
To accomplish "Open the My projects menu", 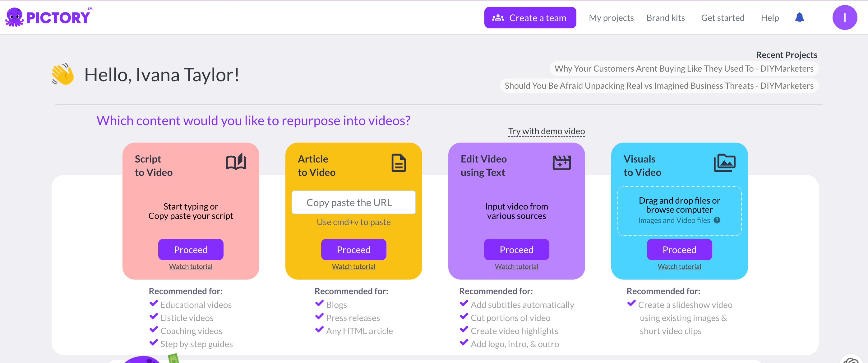I will (611, 18).
